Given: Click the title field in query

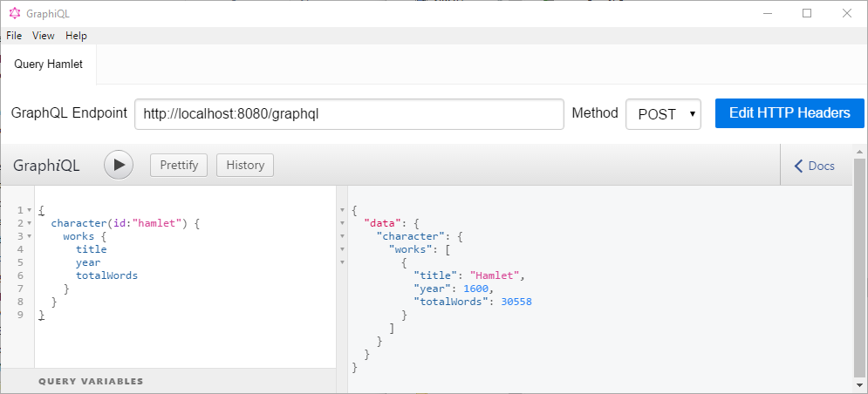Looking at the screenshot, I should [92, 249].
